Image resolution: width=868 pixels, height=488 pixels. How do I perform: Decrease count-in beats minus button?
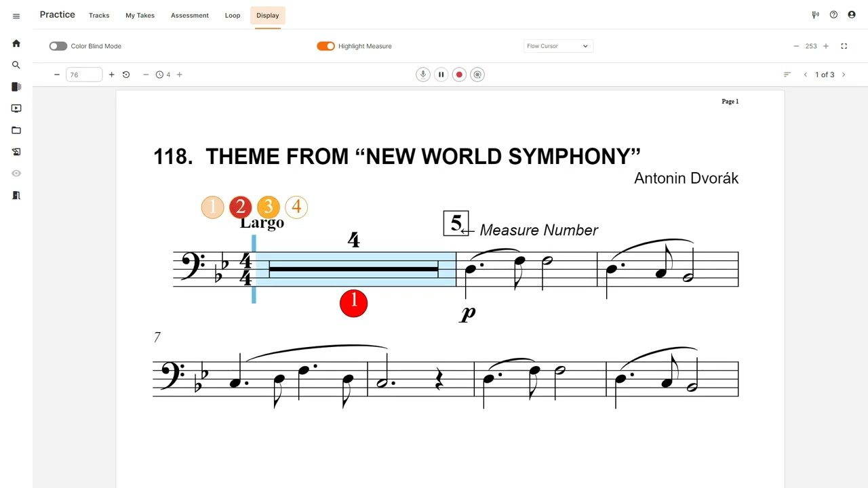click(x=146, y=75)
